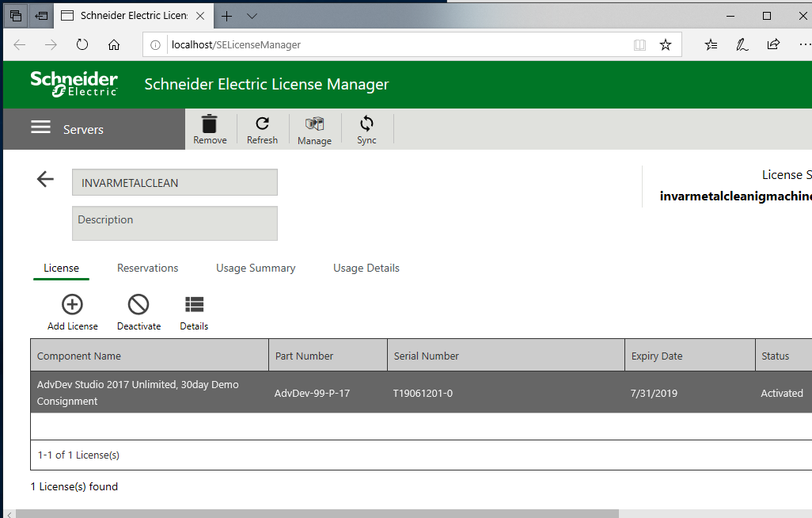The width and height of the screenshot is (812, 518).
Task: Open the hamburger navigation menu
Action: (x=40, y=127)
